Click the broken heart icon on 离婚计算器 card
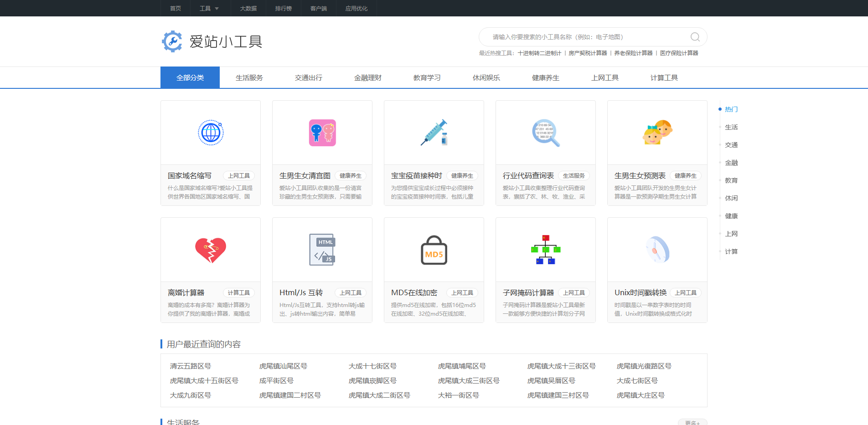This screenshot has height=425, width=868. 210,249
